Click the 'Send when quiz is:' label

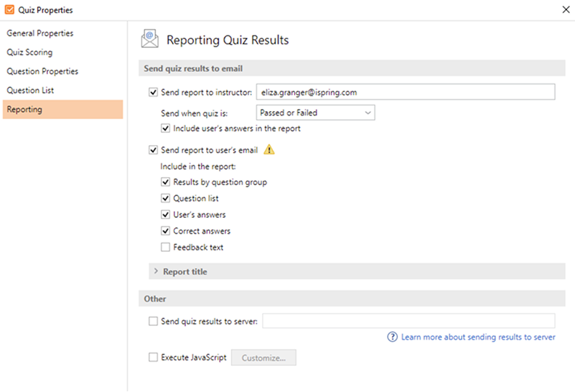coord(195,113)
